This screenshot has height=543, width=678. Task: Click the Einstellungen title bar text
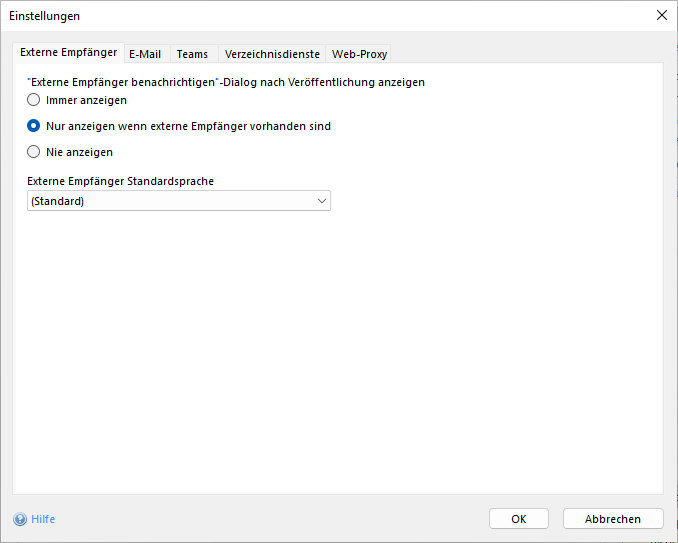coord(45,16)
